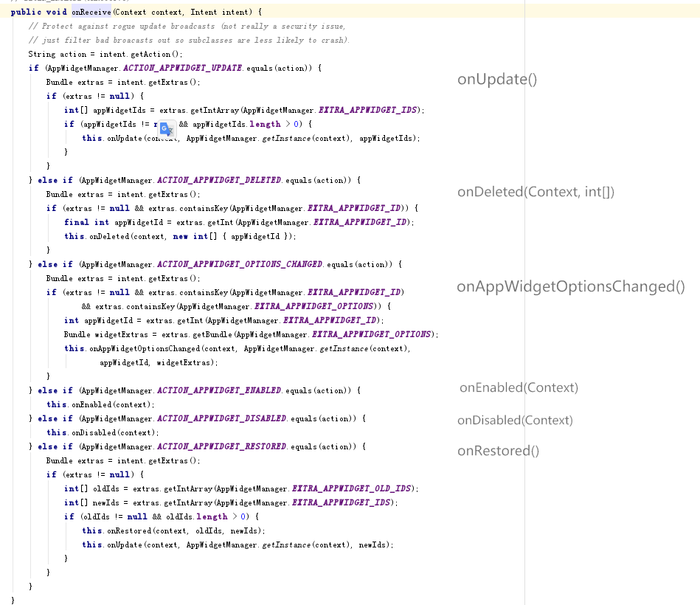Click the onReceive method name
This screenshot has height=605, width=700.
(91, 12)
